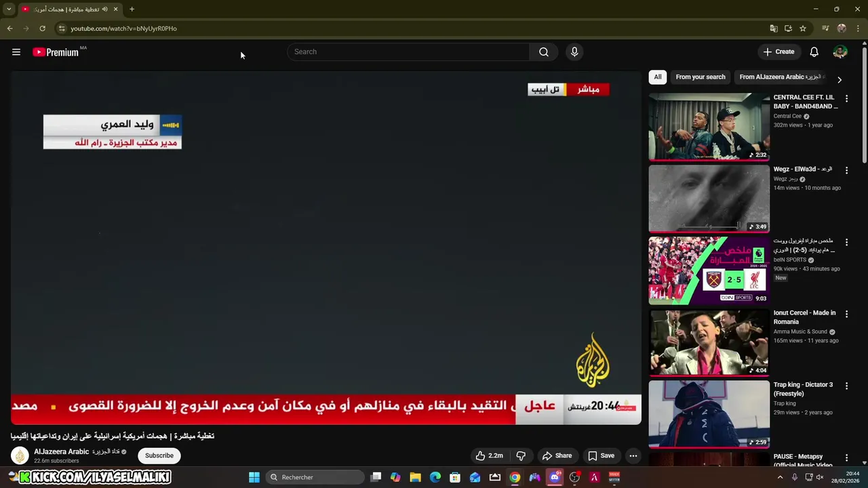Show hidden system tray icons chevron

780,477
